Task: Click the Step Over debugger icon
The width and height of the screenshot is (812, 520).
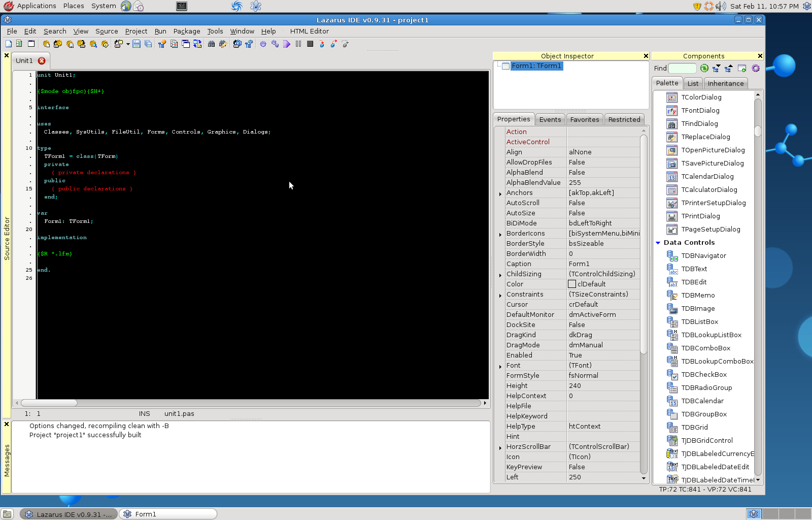Action: tap(333, 44)
